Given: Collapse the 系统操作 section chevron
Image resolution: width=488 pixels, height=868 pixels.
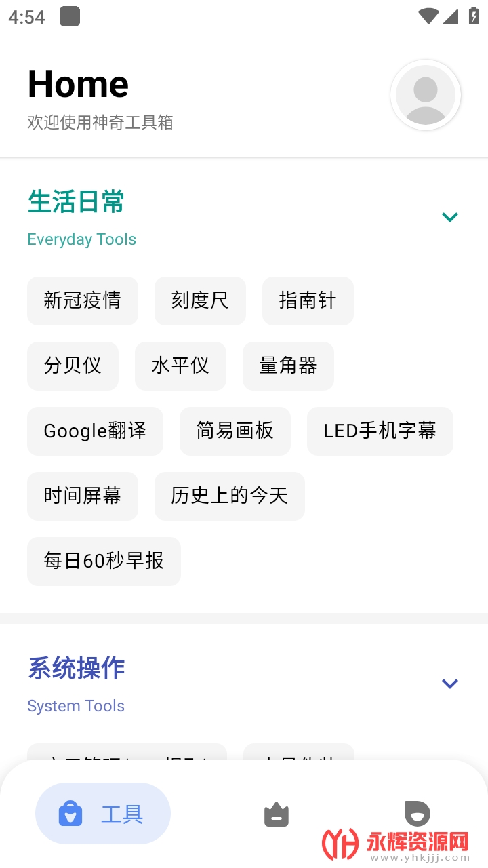Looking at the screenshot, I should click(450, 684).
